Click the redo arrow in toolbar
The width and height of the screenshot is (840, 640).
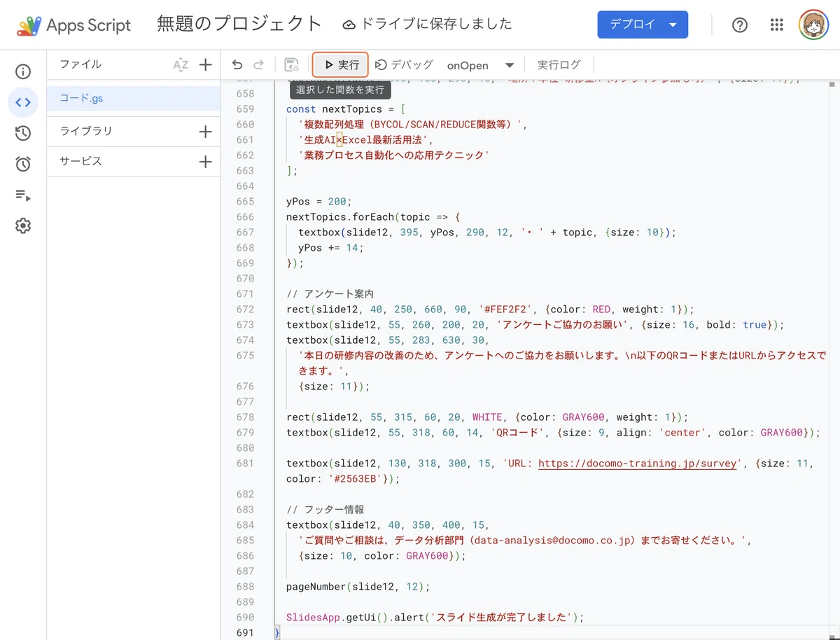click(259, 65)
